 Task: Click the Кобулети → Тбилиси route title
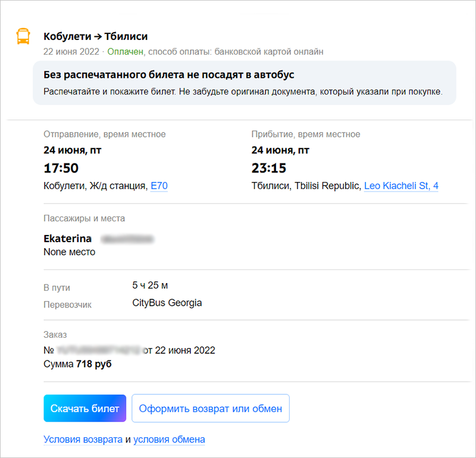[x=95, y=37]
